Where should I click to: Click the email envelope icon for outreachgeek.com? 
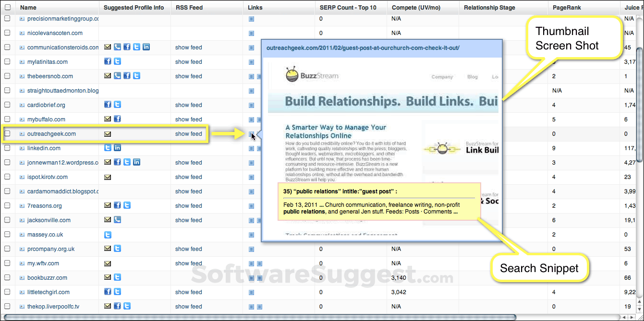click(x=108, y=133)
